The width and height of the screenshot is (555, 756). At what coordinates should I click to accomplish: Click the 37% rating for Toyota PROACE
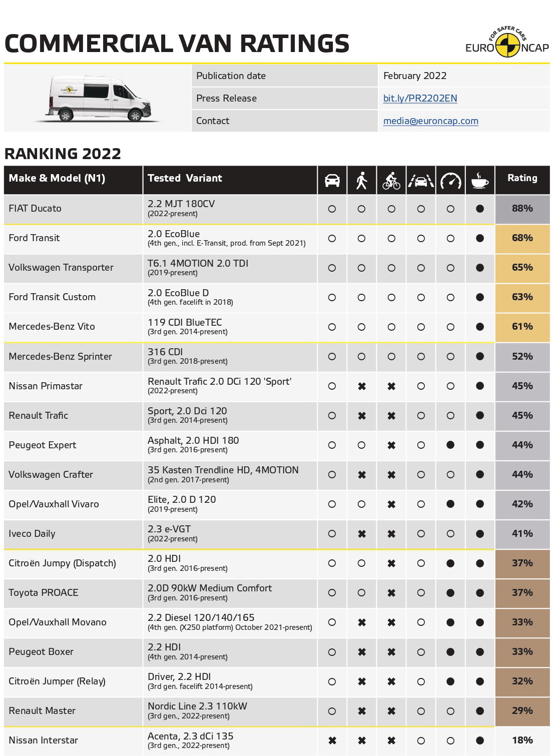tap(522, 593)
